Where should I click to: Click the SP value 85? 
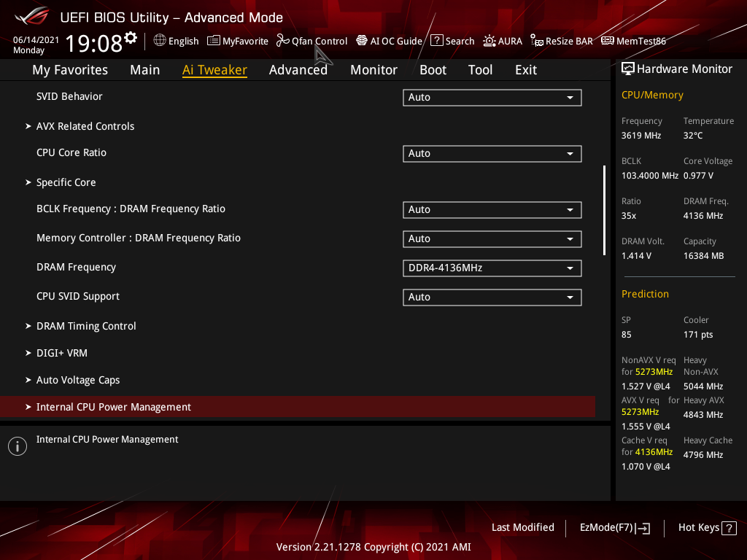point(627,335)
